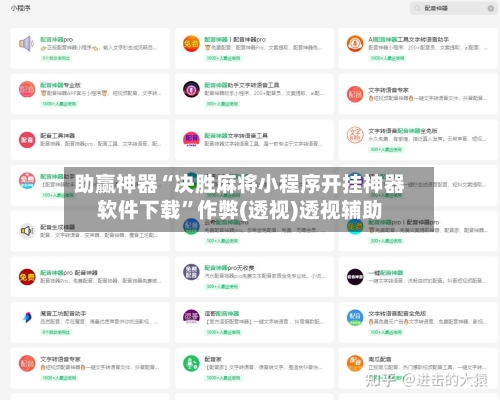Click the 免费 icon of the 配音神器助手 card
Screen dimensions: 500x400
(x=27, y=181)
